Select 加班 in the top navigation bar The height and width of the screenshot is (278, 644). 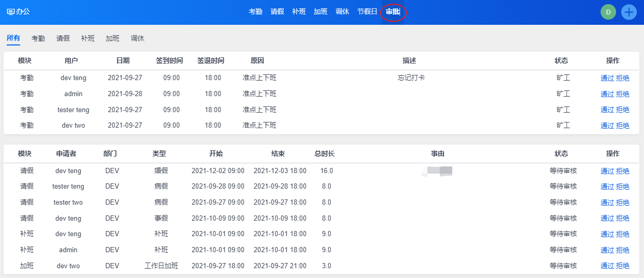pos(320,11)
